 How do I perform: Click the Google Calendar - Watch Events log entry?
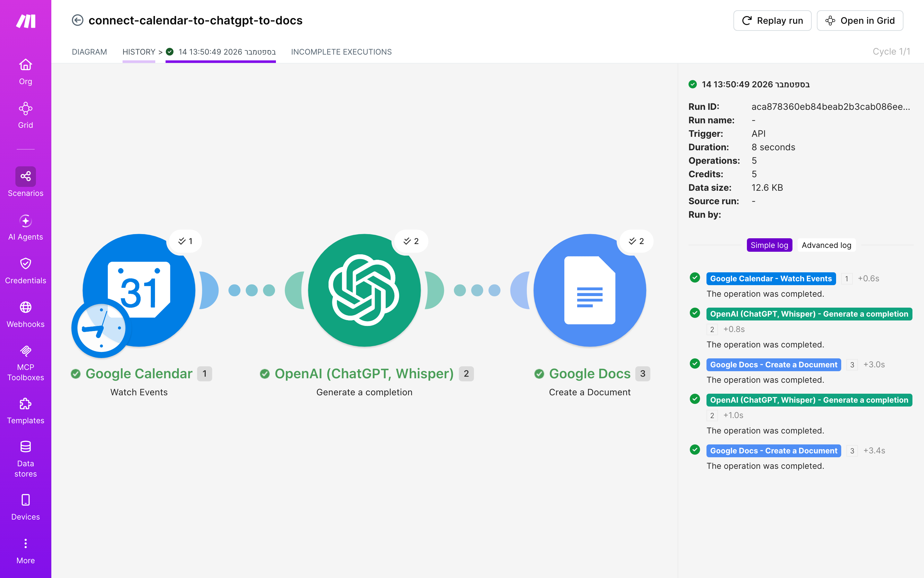[771, 279]
